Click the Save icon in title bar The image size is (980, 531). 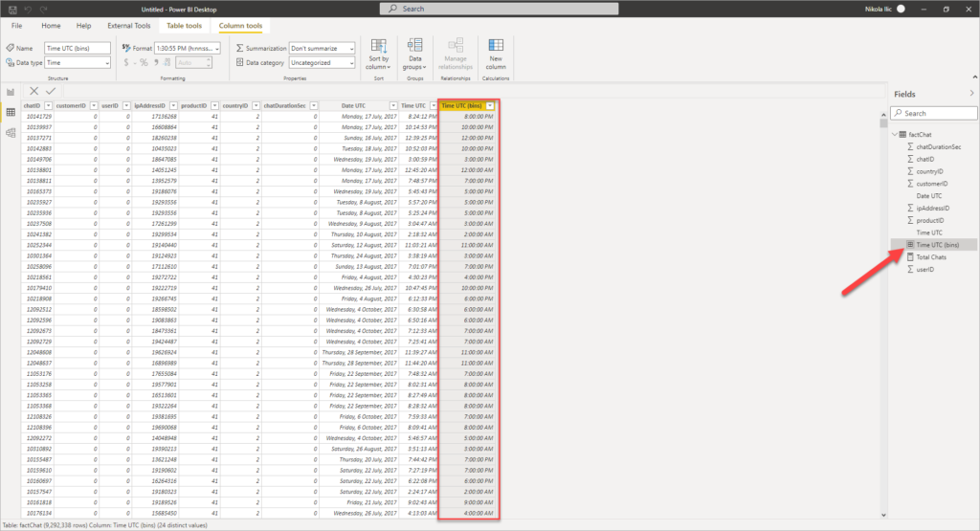(12, 10)
